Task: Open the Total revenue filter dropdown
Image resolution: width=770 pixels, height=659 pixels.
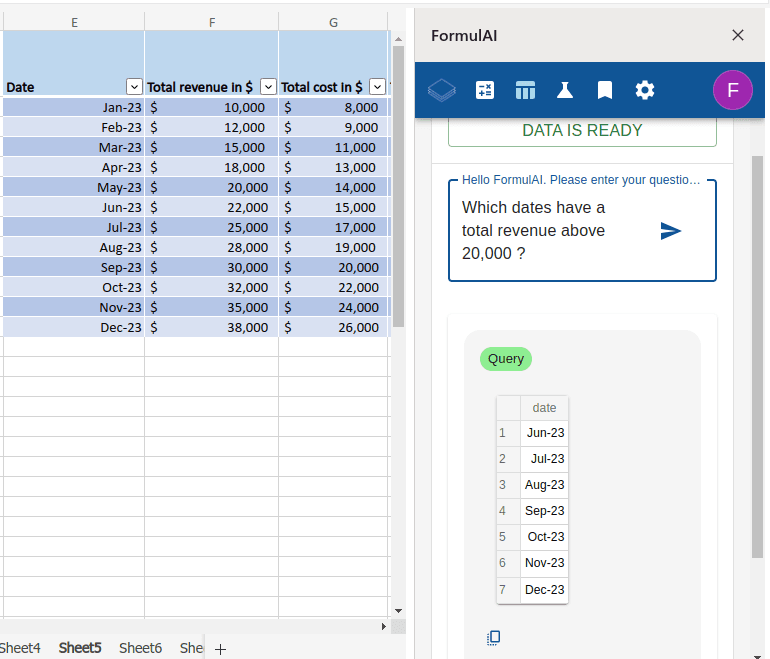Action: (267, 87)
